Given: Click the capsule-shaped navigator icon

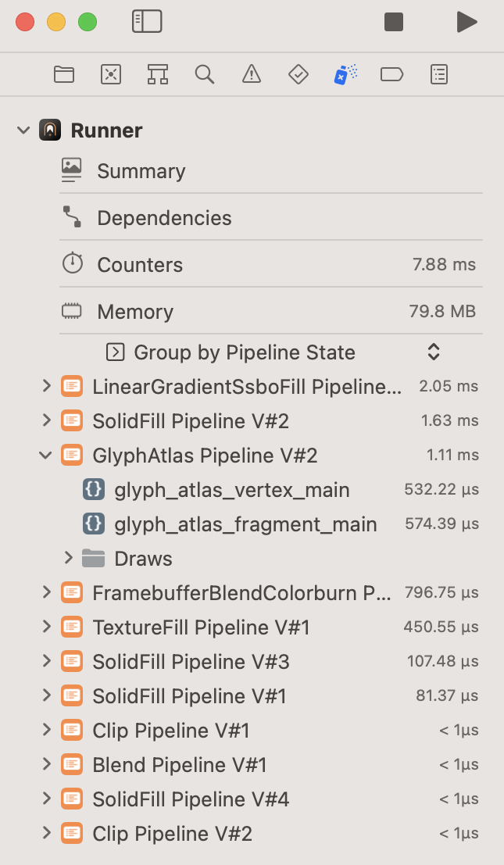Looking at the screenshot, I should (x=391, y=74).
